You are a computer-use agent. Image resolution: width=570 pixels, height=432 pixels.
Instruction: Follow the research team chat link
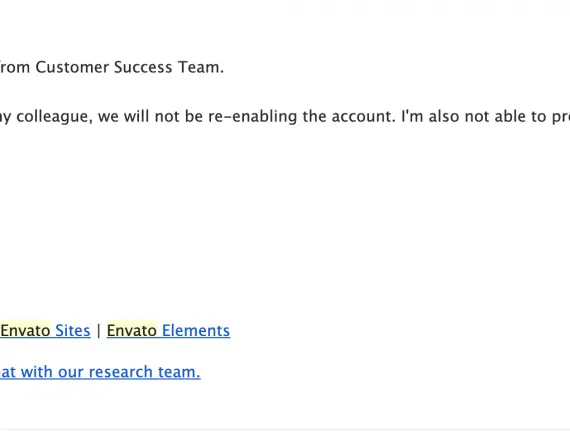coord(100,372)
